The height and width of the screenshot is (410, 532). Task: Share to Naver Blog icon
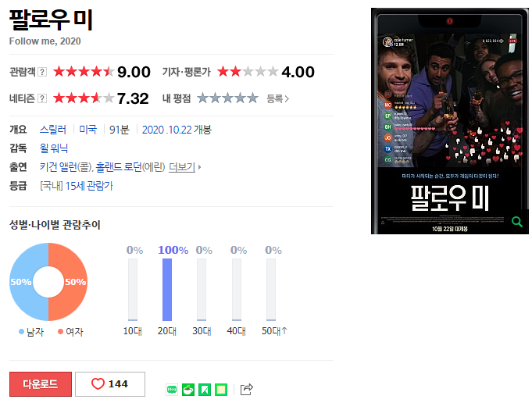pyautogui.click(x=172, y=390)
